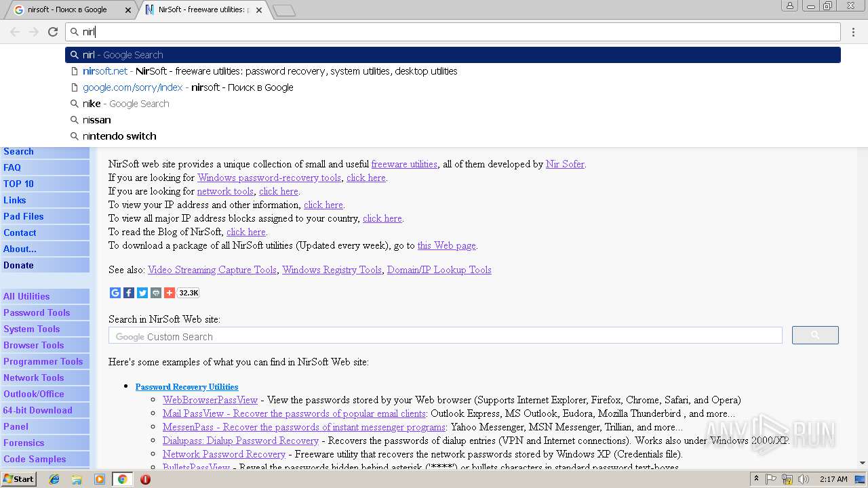Click the browser back arrow
The image size is (868, 488).
(x=15, y=32)
